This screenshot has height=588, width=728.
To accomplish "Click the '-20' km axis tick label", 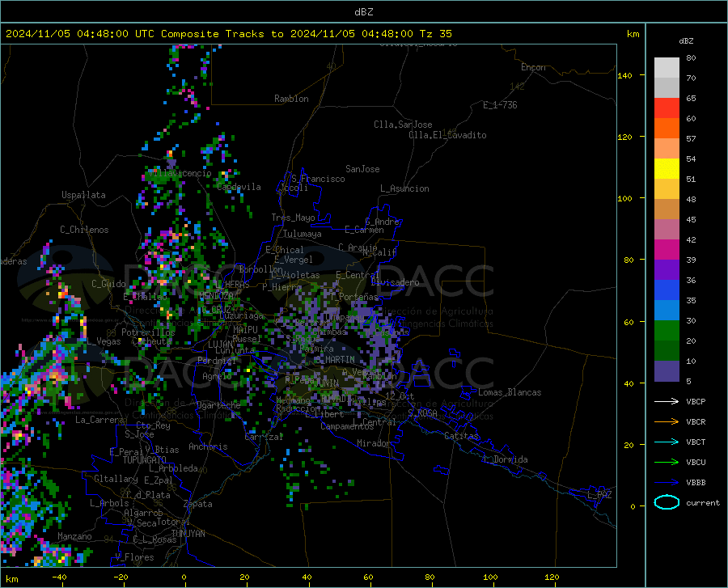I will click(x=121, y=577).
